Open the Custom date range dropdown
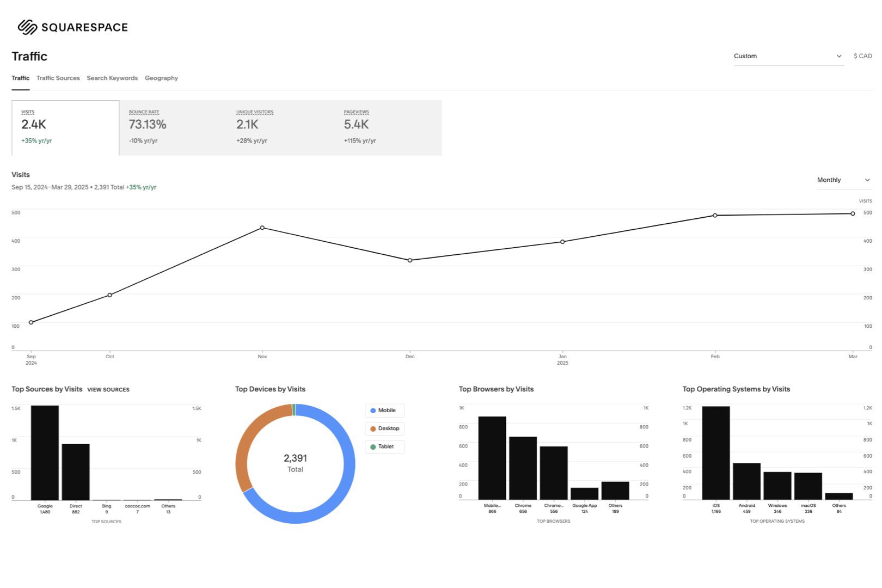 tap(787, 56)
